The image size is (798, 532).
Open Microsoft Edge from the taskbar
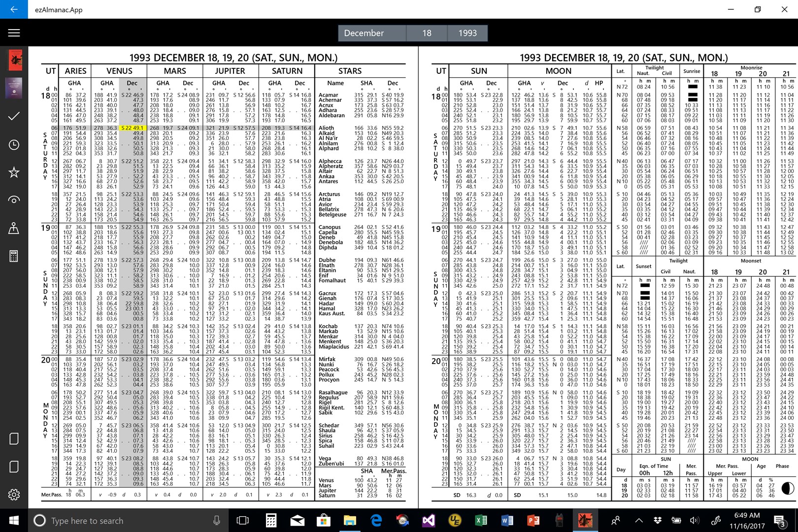coord(377,521)
